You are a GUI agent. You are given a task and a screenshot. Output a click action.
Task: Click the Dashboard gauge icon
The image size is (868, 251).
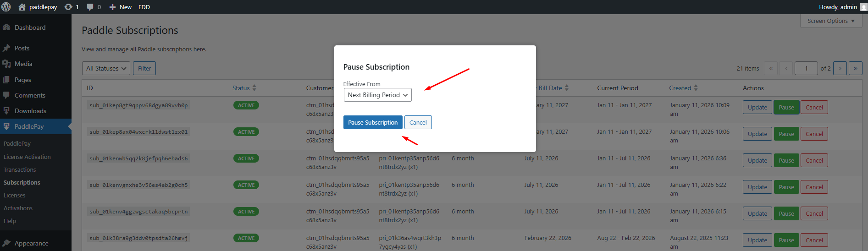[6, 27]
